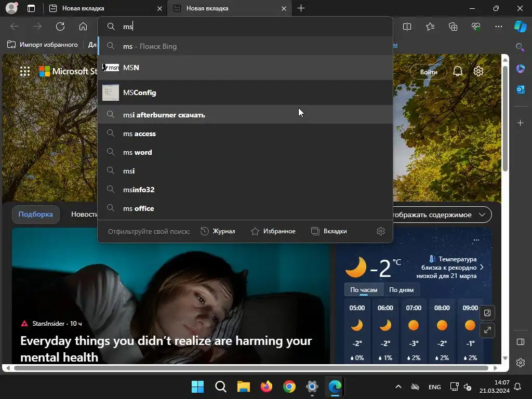This screenshot has height=399, width=532.
Task: Open the Favorites star icon
Action: tap(430, 26)
